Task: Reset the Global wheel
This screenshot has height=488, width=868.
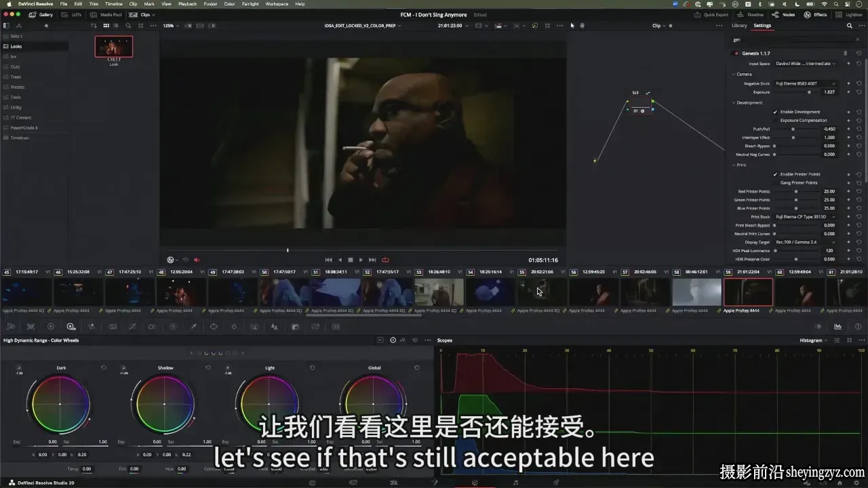Action: (416, 367)
